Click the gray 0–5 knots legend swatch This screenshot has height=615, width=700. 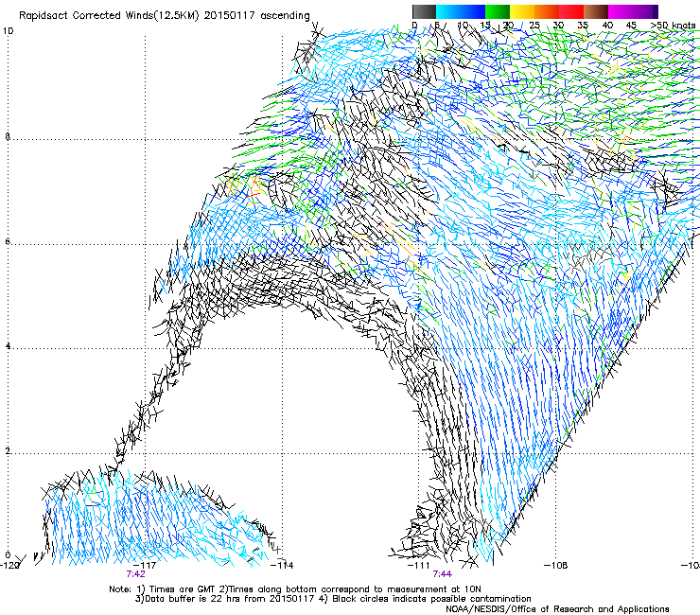[424, 11]
